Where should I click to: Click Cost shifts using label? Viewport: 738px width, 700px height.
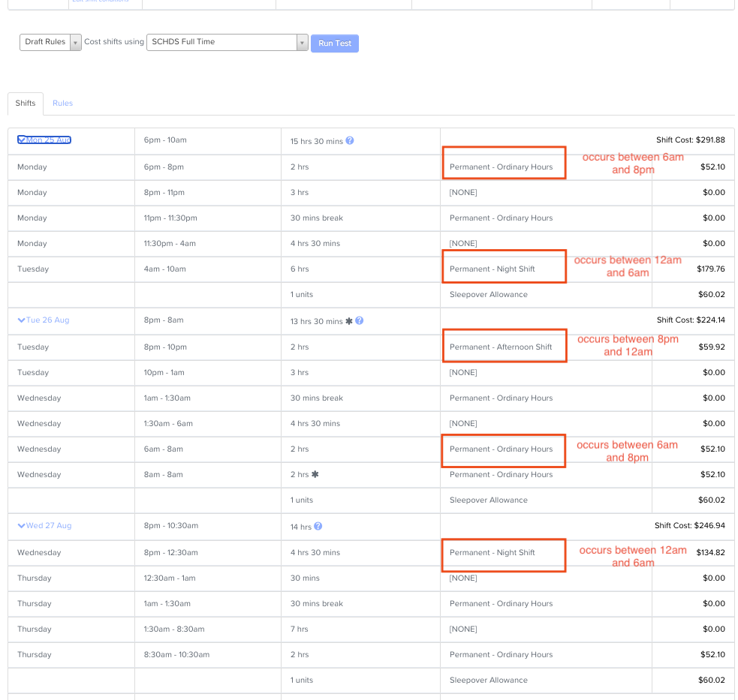114,42
